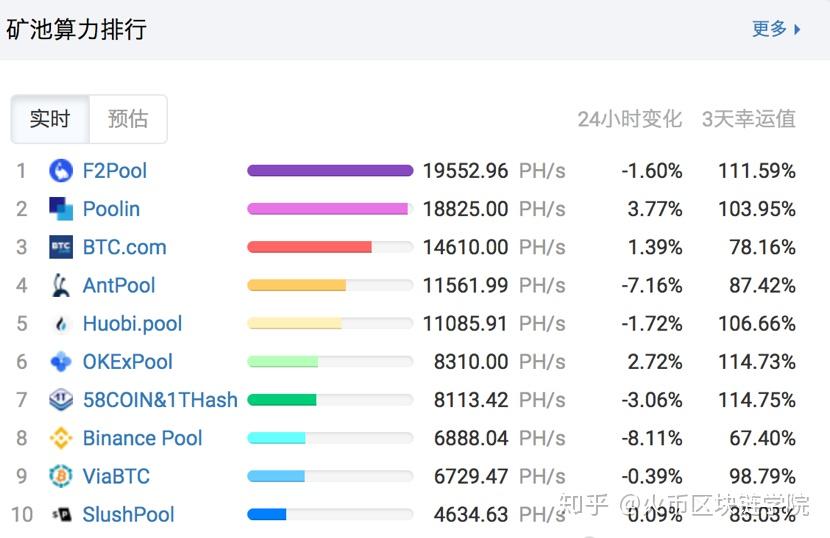The height and width of the screenshot is (538, 830).
Task: Click the blue SlushPool hashrate bar
Action: point(267,514)
